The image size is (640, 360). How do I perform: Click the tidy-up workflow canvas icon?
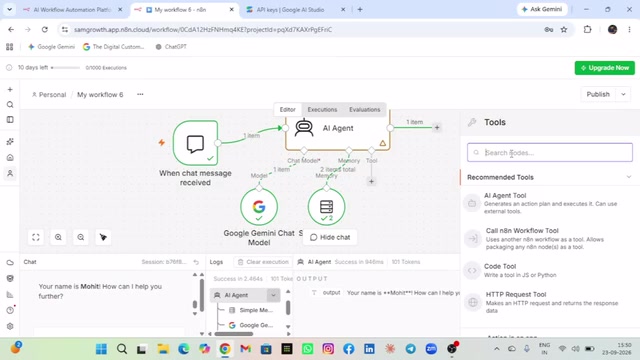click(103, 237)
